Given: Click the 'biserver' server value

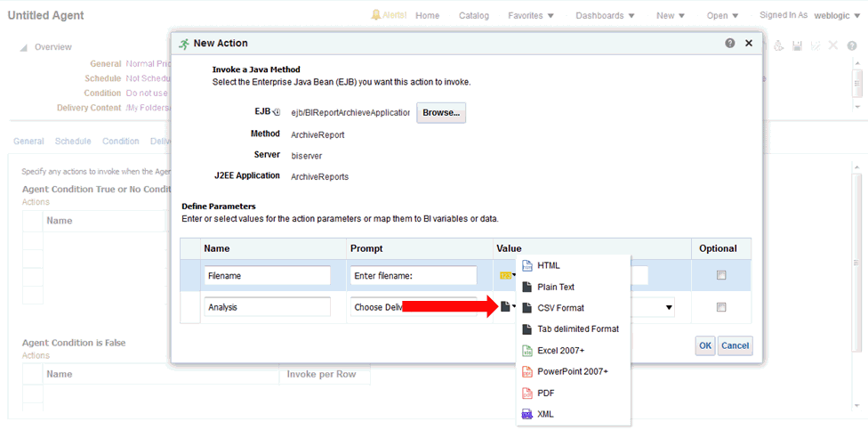Looking at the screenshot, I should 307,157.
